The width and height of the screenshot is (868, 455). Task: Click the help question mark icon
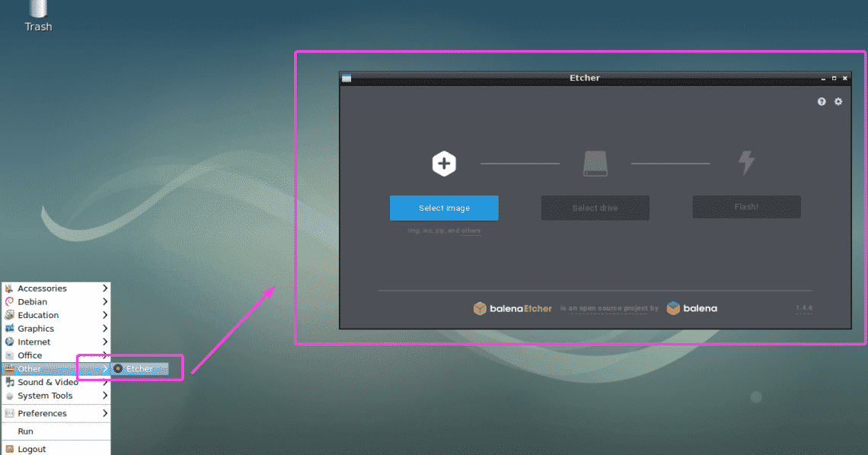coord(822,101)
